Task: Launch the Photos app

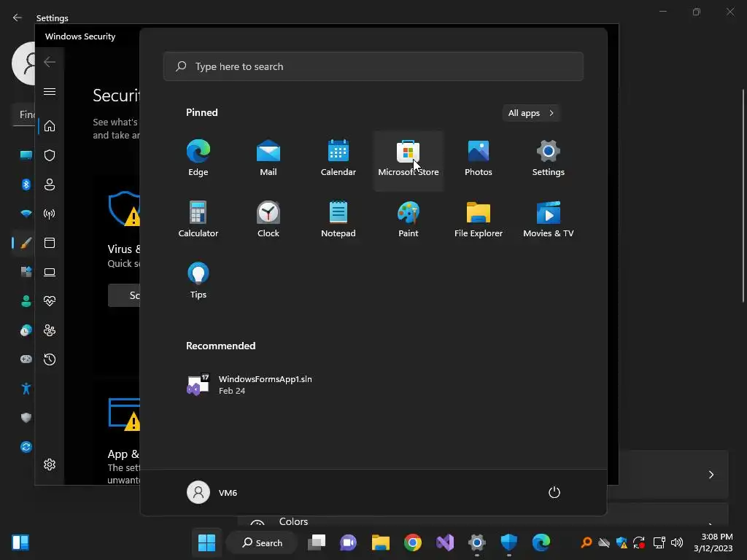Action: [x=479, y=159]
